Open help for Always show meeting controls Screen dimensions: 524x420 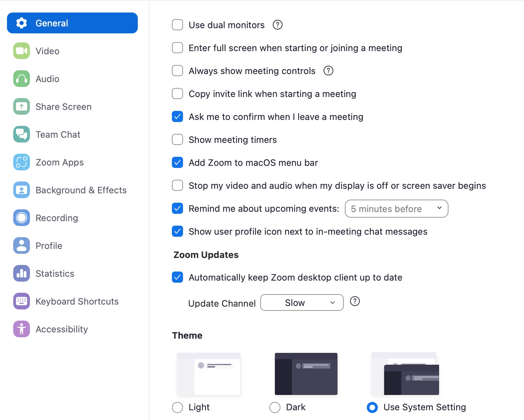[x=328, y=71]
